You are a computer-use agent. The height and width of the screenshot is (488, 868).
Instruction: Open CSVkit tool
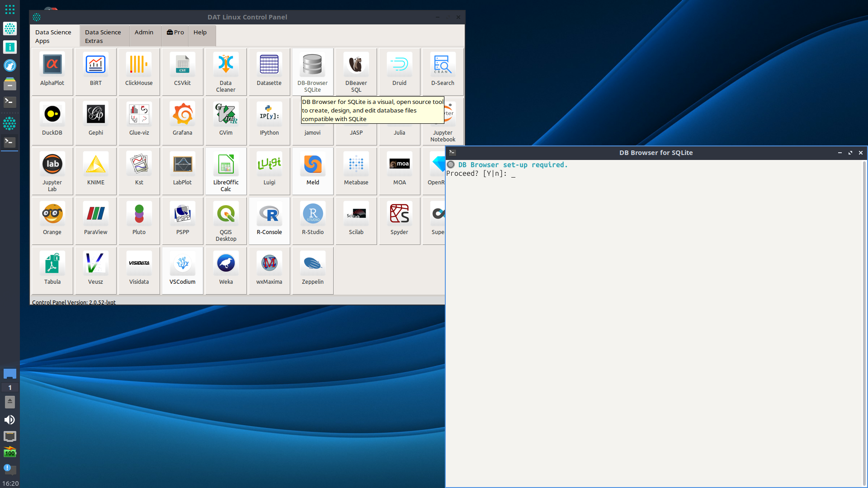[183, 71]
